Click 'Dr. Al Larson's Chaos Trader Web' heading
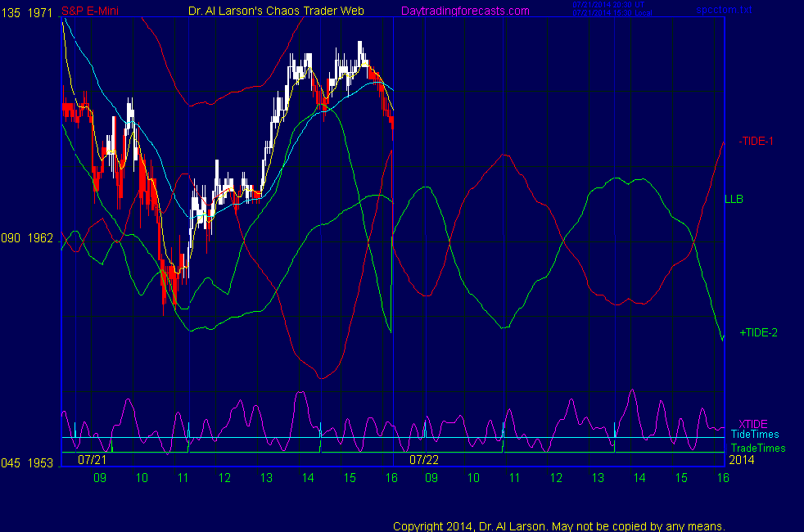 276,11
